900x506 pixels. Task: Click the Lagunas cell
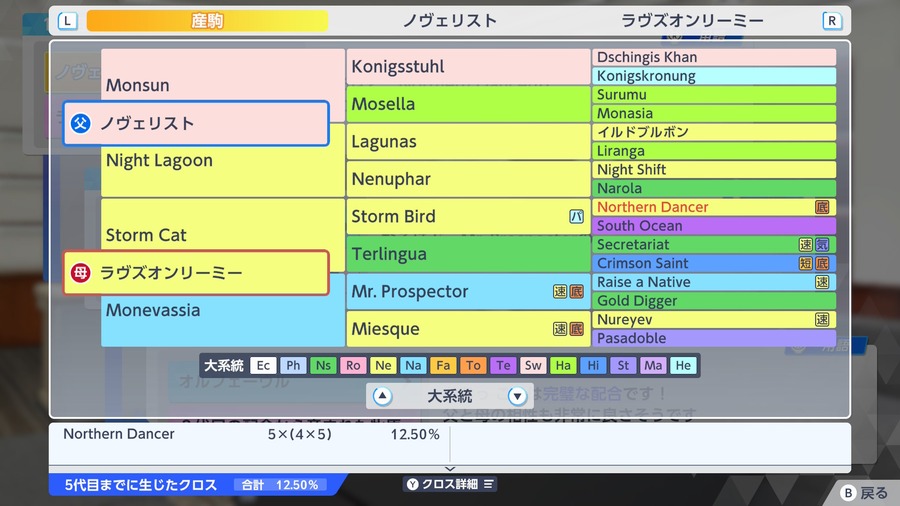(x=468, y=142)
